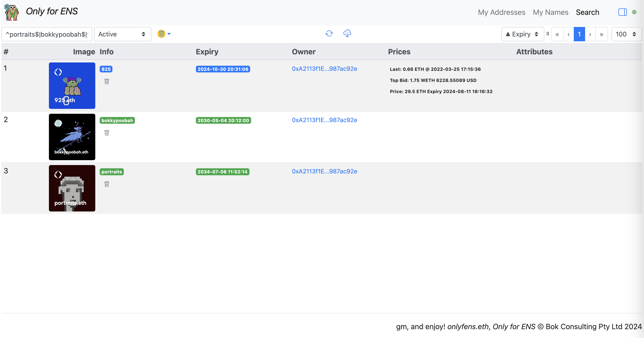Open the My Names tab

tap(550, 12)
